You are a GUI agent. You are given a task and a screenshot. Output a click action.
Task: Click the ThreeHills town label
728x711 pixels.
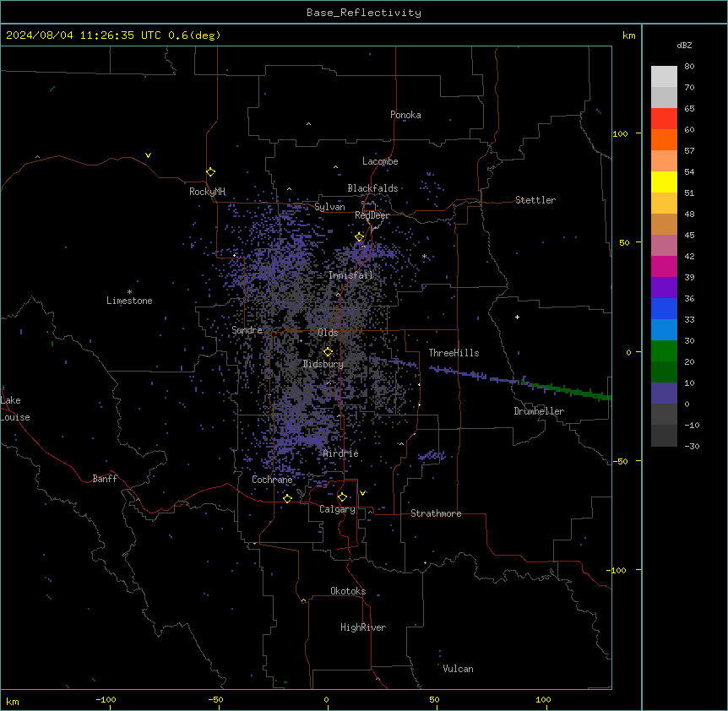coord(454,353)
